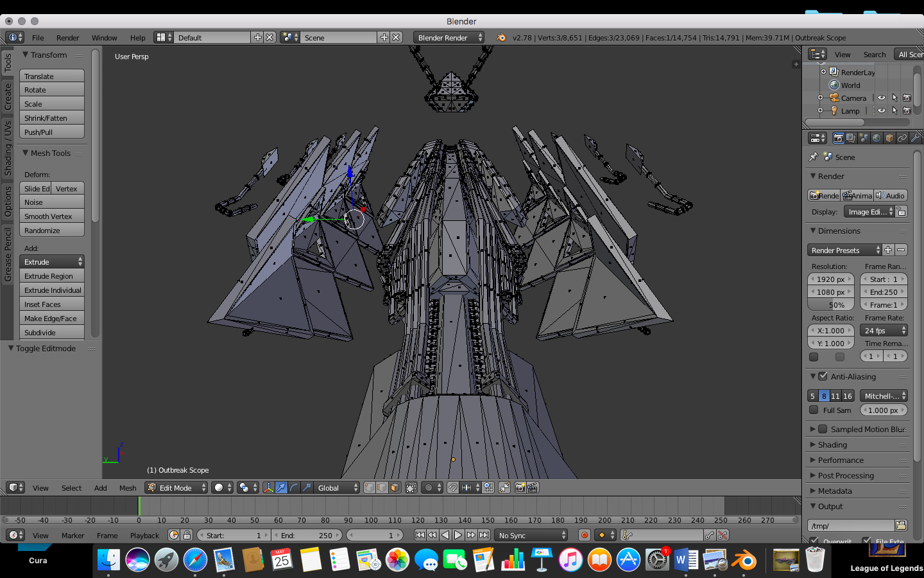Click the Subdivide button

tap(52, 332)
